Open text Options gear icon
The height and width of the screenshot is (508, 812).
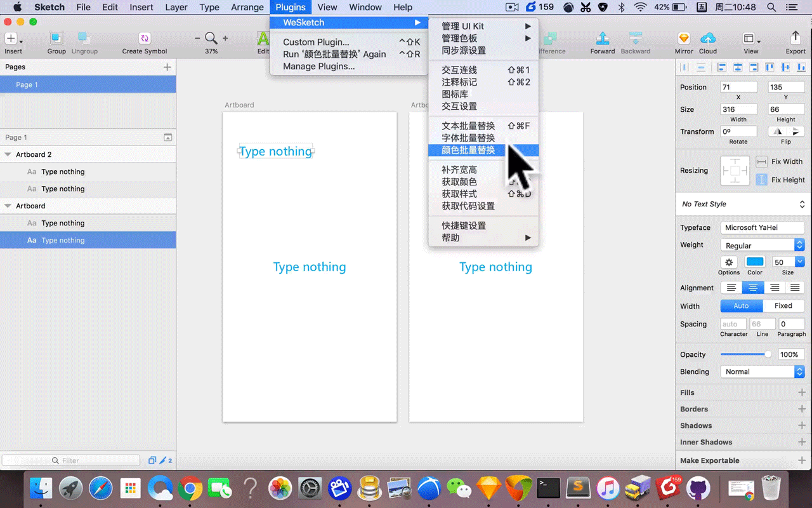point(729,262)
